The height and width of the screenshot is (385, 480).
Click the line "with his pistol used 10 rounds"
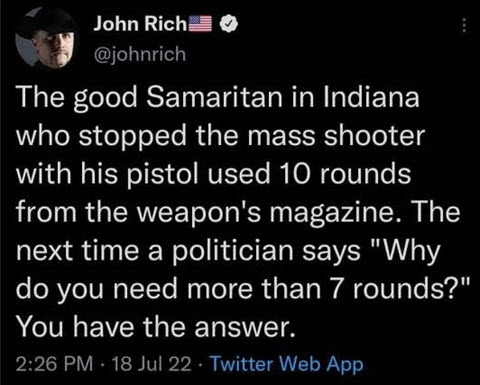pyautogui.click(x=214, y=175)
